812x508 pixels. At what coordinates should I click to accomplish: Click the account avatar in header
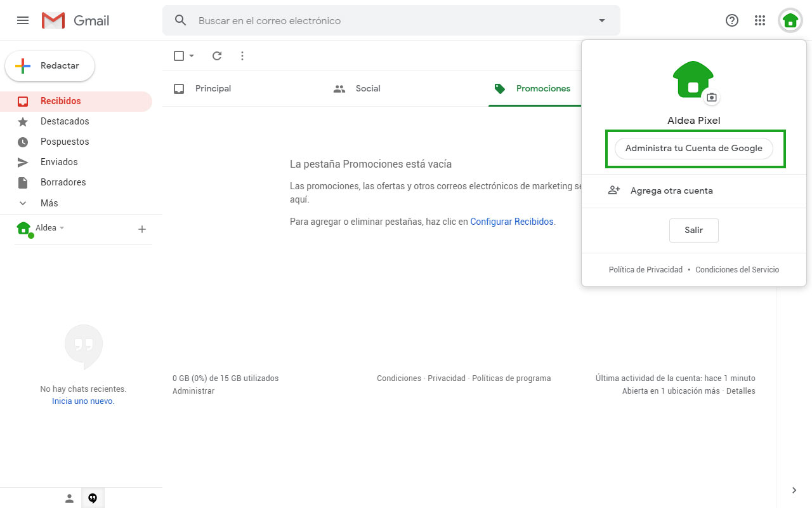pos(790,20)
